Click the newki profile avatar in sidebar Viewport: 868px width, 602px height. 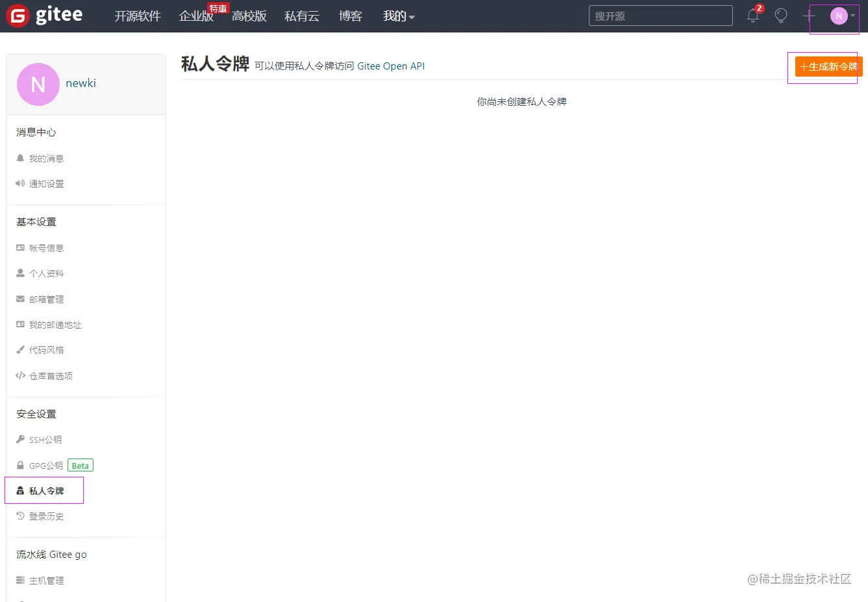(x=38, y=84)
